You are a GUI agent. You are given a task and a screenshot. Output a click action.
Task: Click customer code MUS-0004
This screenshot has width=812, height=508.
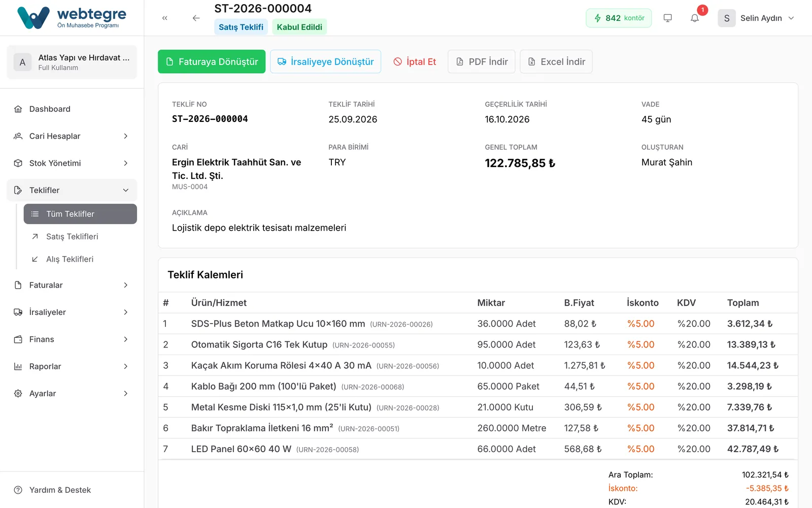tap(190, 187)
